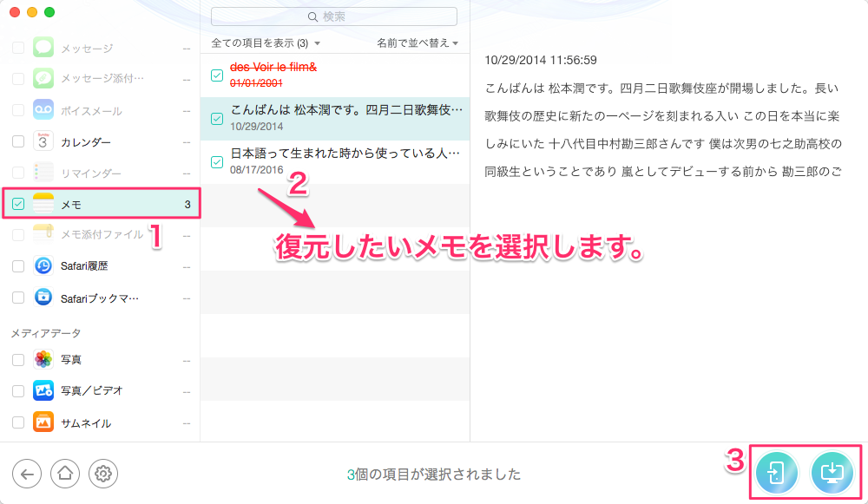Uncheck the 'des Voir le film&' note

[x=217, y=75]
